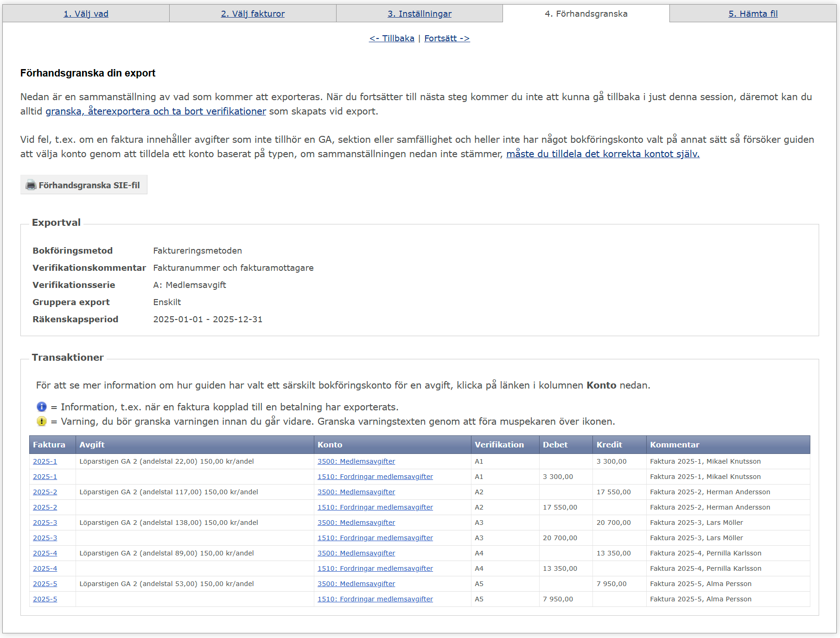The width and height of the screenshot is (840, 638).
Task: Click the 'Fortsätt ->' link
Action: click(447, 38)
